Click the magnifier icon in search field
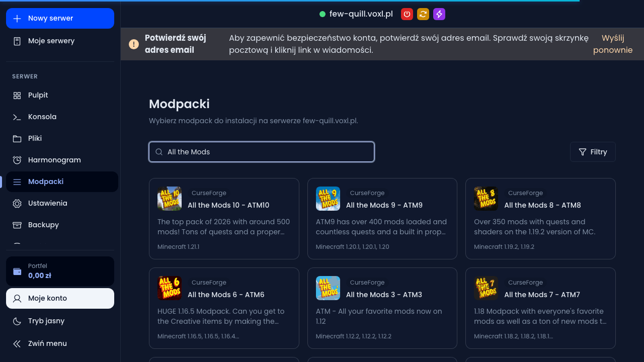 [x=159, y=152]
